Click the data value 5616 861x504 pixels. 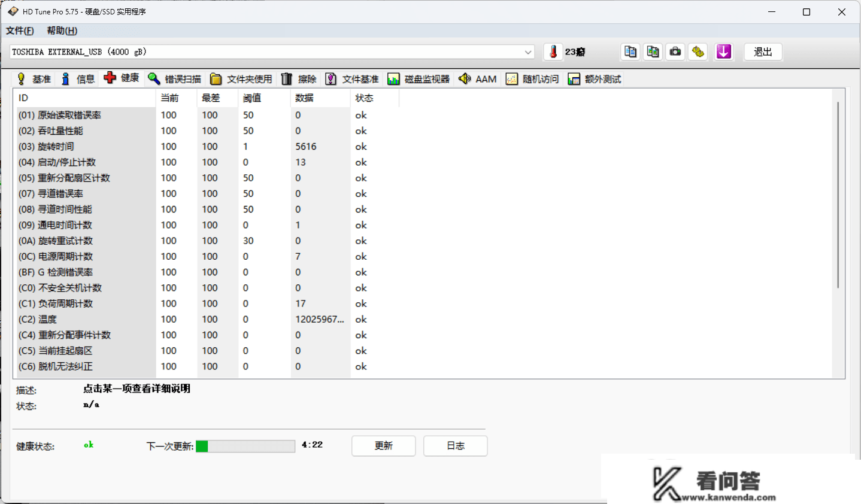[306, 147]
